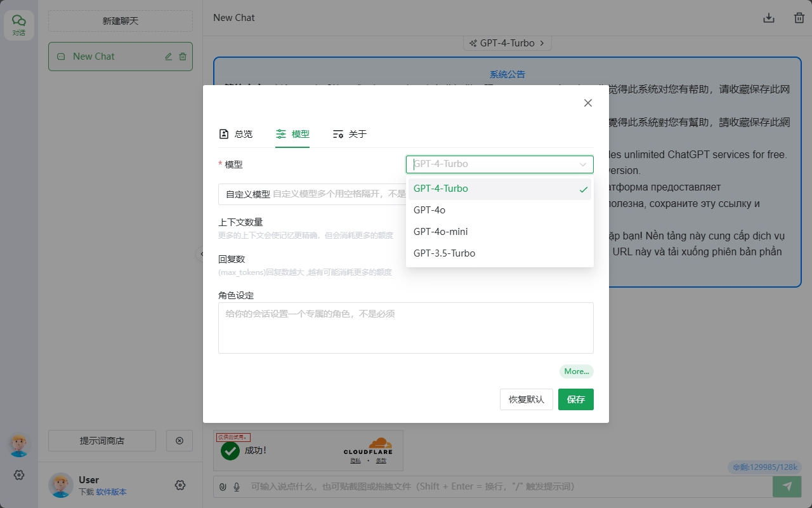Viewport: 812px width, 508px height.
Task: Click the 角色设定 text area
Action: (406, 328)
